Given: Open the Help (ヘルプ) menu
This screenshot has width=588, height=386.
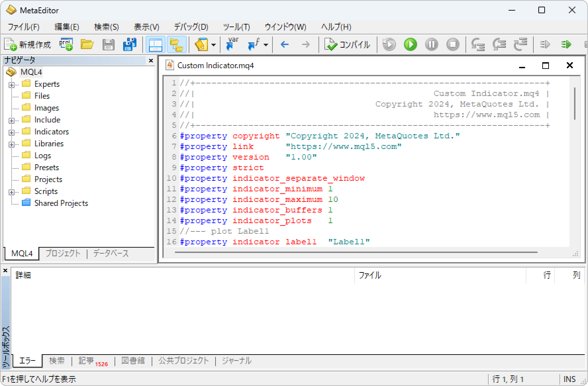Looking at the screenshot, I should coord(336,27).
